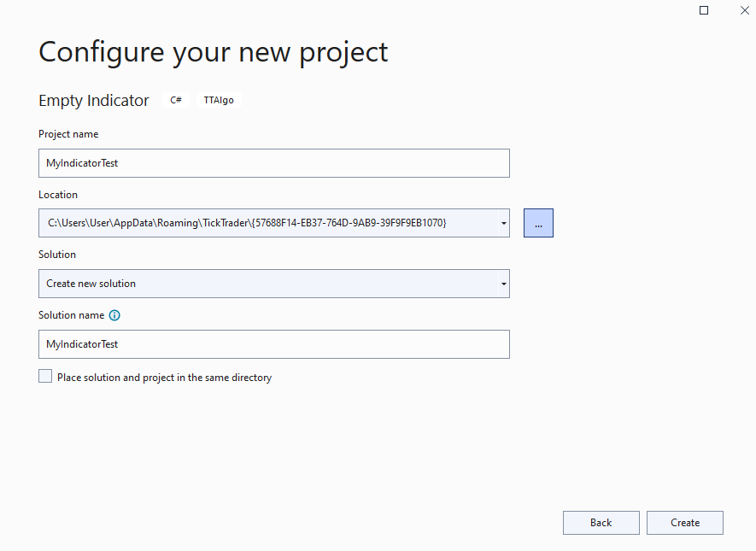756x551 pixels.
Task: Expand the Location dropdown arrow
Action: 503,223
